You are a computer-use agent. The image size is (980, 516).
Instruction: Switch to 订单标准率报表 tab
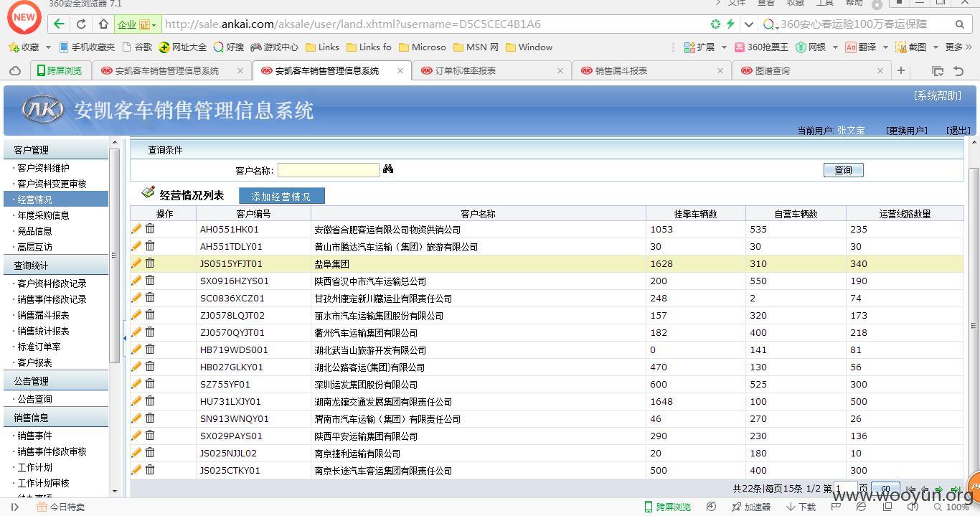[x=491, y=70]
